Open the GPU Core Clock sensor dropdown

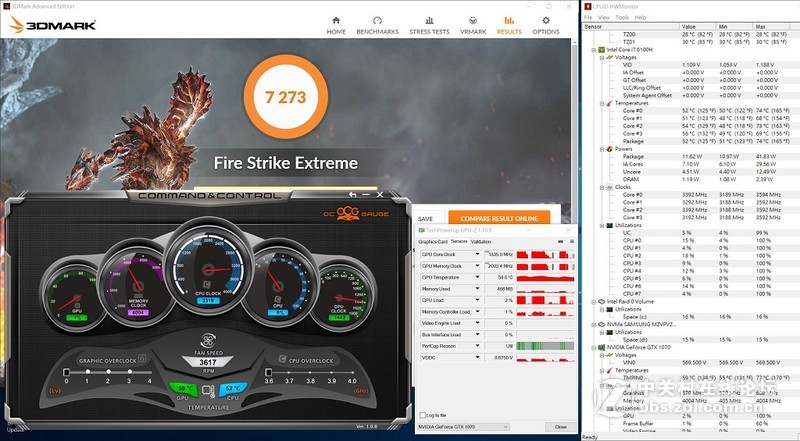478,254
